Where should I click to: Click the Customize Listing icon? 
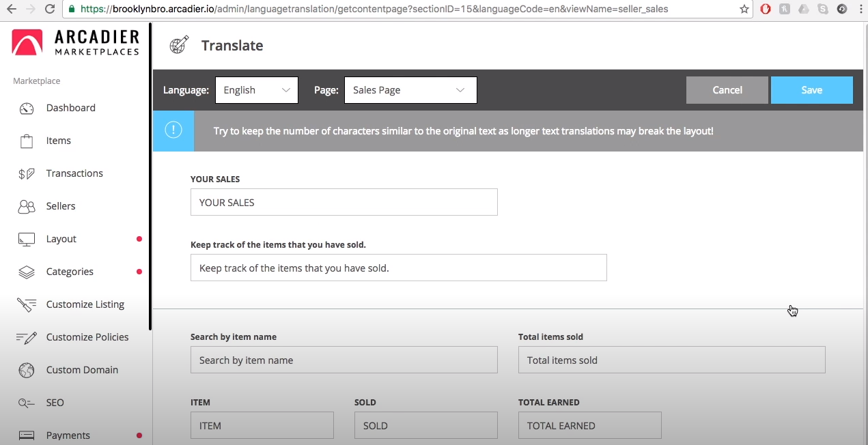pyautogui.click(x=27, y=305)
